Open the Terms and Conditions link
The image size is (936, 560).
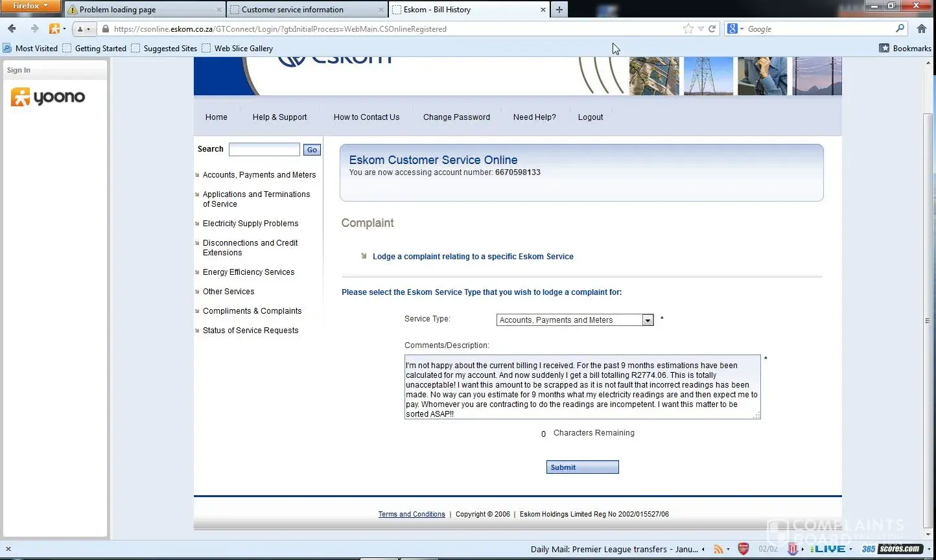412,514
